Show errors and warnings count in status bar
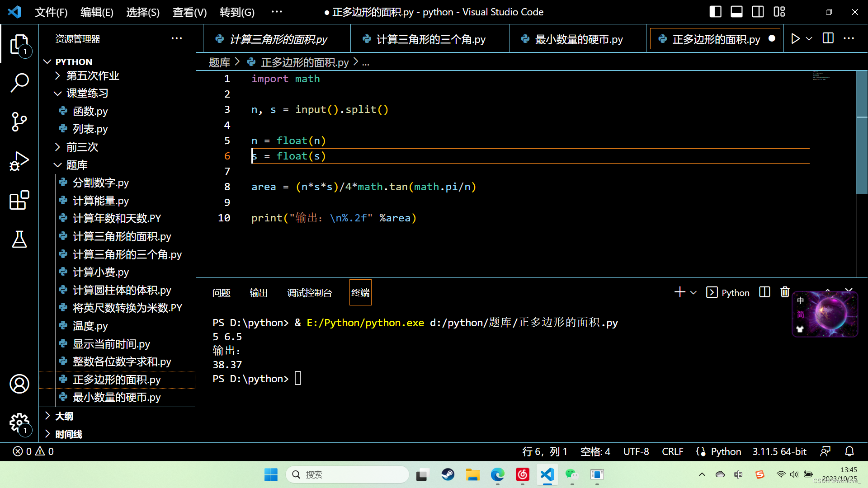This screenshot has height=488, width=868. pos(33,451)
